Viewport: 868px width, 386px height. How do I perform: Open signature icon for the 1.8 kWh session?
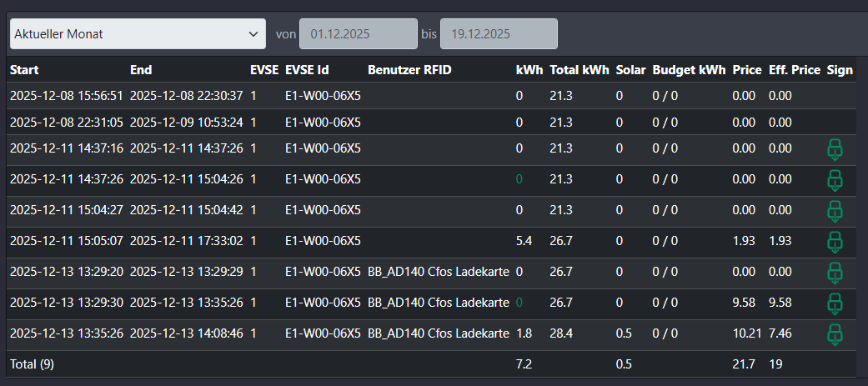(835, 334)
